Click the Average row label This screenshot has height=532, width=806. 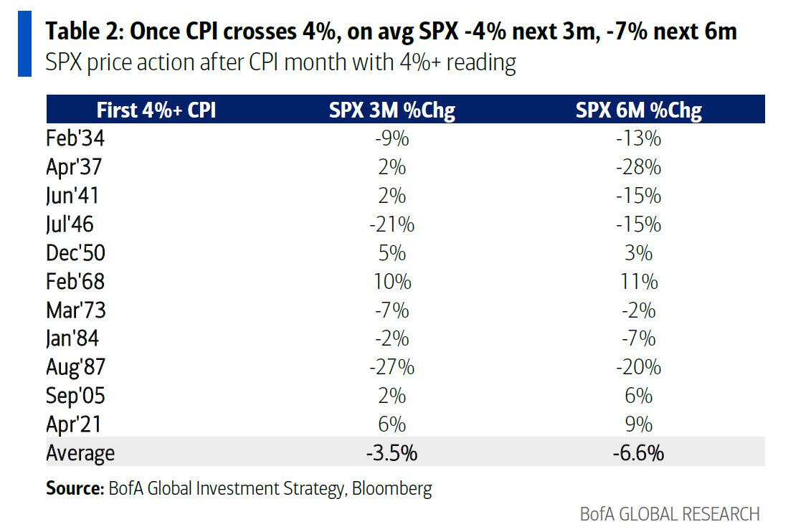[80, 453]
